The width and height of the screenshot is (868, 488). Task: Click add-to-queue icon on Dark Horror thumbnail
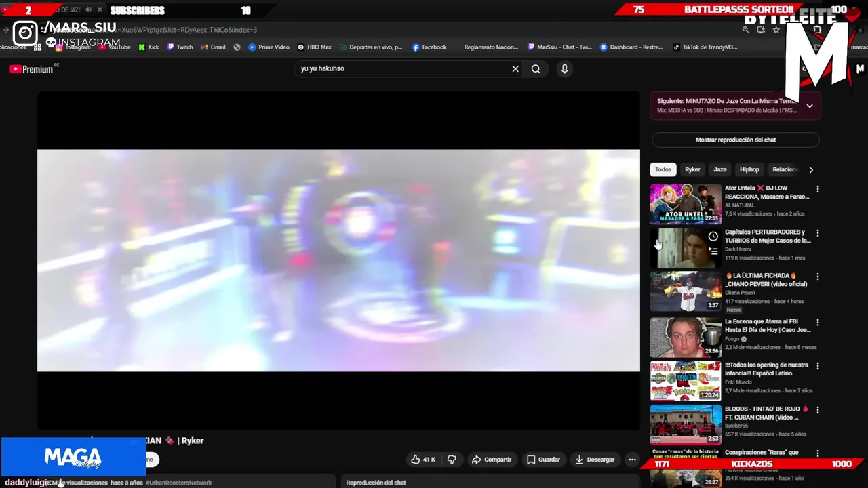(713, 251)
